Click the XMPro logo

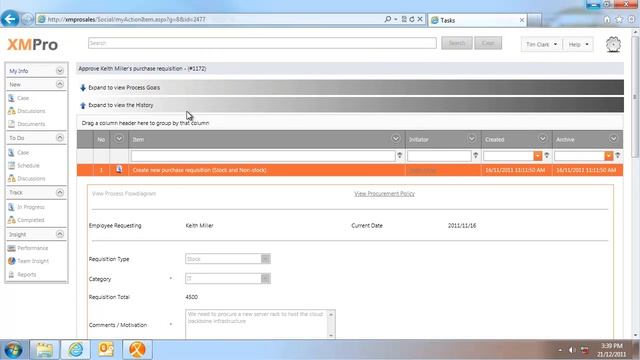[33, 44]
